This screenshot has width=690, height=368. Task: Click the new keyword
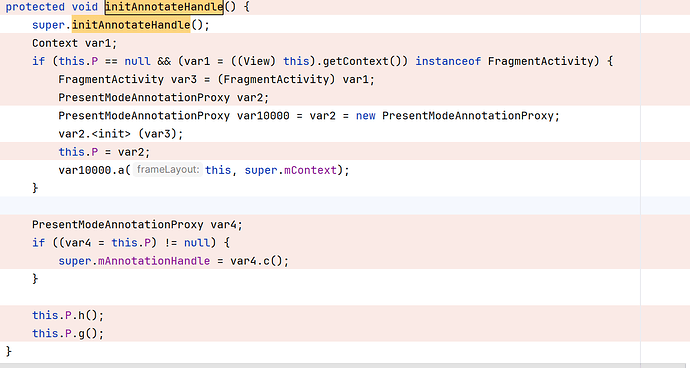tap(366, 116)
